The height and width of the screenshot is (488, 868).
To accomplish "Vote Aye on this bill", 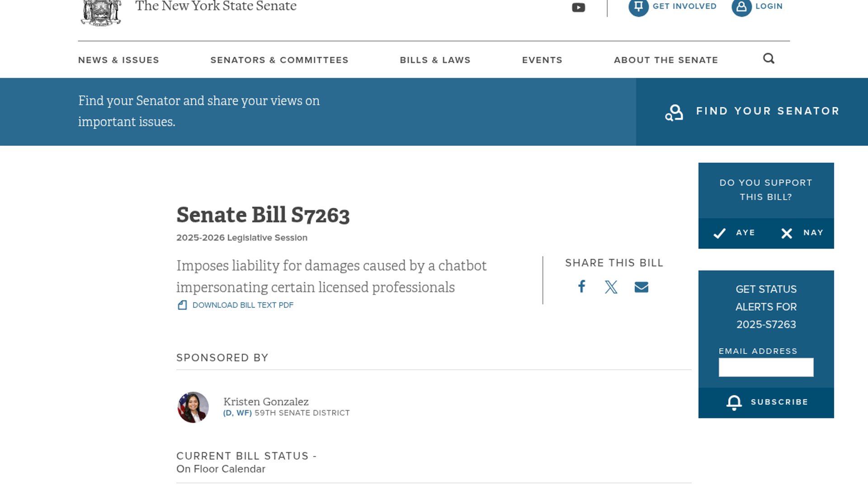I will coord(733,233).
